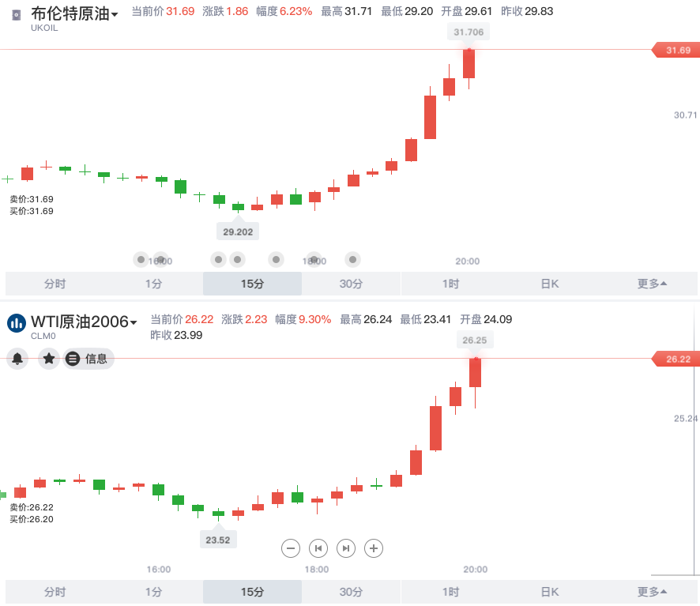Viewport: 700px width, 606px height.
Task: Open 更多 timeframes on WTI chart
Action: tap(652, 592)
